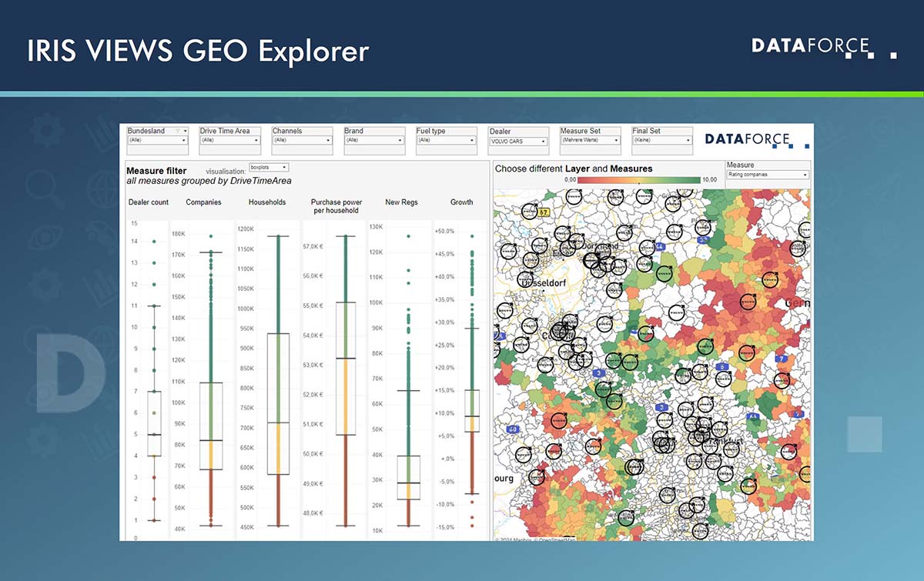The image size is (924, 581).
Task: Click the yellow 57 road shield on map
Action: click(544, 212)
